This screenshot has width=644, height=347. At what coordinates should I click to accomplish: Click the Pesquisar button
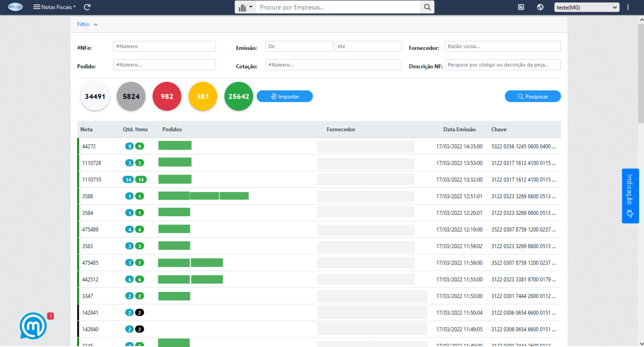pyautogui.click(x=533, y=96)
